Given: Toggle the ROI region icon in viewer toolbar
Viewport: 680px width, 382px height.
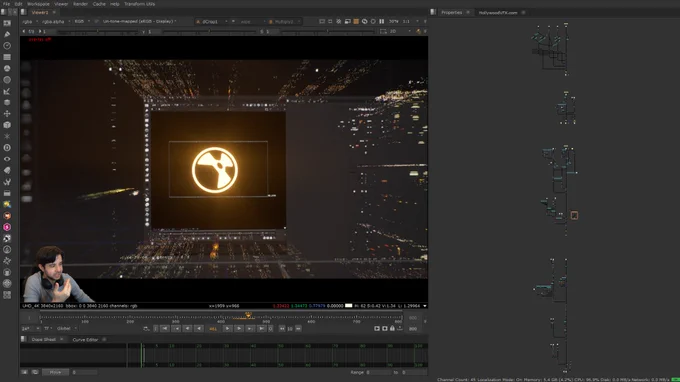Looking at the screenshot, I should [322, 21].
